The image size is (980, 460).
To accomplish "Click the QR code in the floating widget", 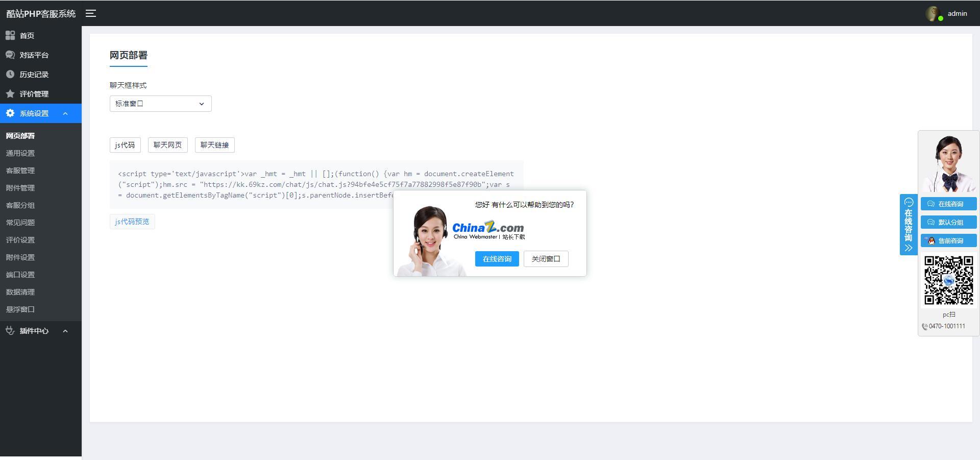I will pyautogui.click(x=948, y=280).
